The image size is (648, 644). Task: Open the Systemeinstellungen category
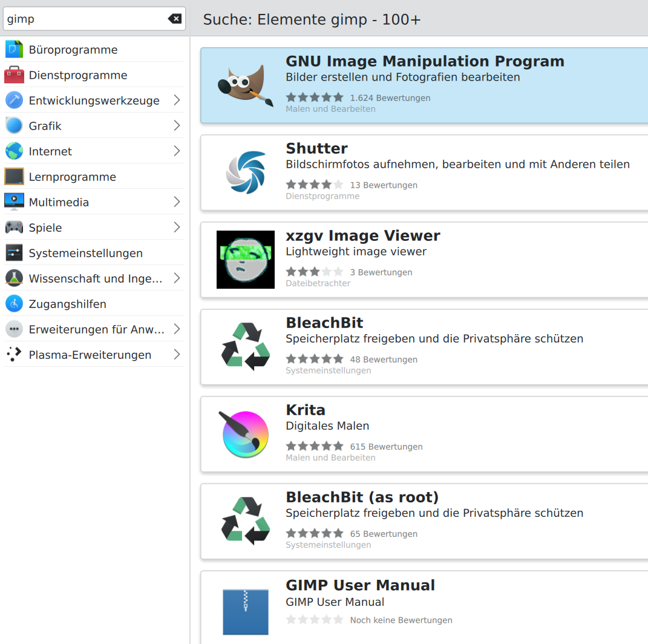coord(94,252)
